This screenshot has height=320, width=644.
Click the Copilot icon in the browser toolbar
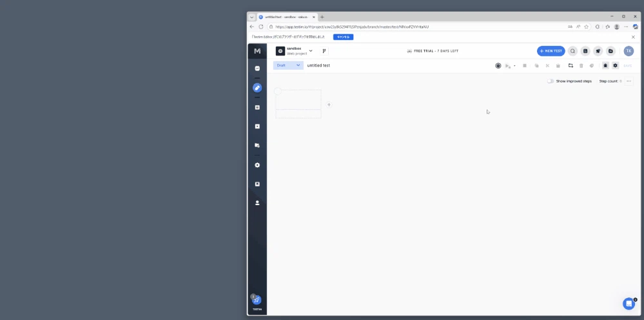[x=636, y=26]
